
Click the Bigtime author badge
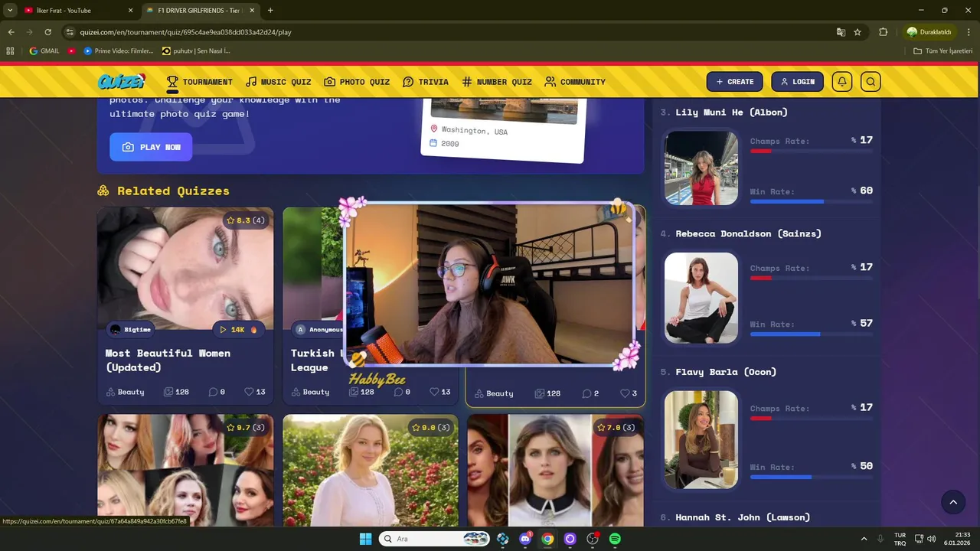tap(130, 329)
